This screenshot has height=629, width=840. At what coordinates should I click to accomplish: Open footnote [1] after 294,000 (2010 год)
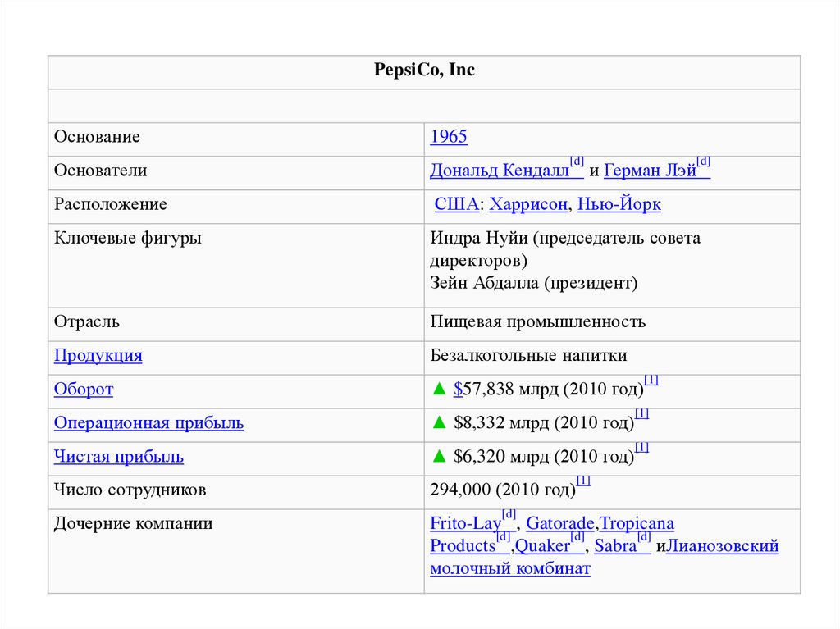[583, 481]
